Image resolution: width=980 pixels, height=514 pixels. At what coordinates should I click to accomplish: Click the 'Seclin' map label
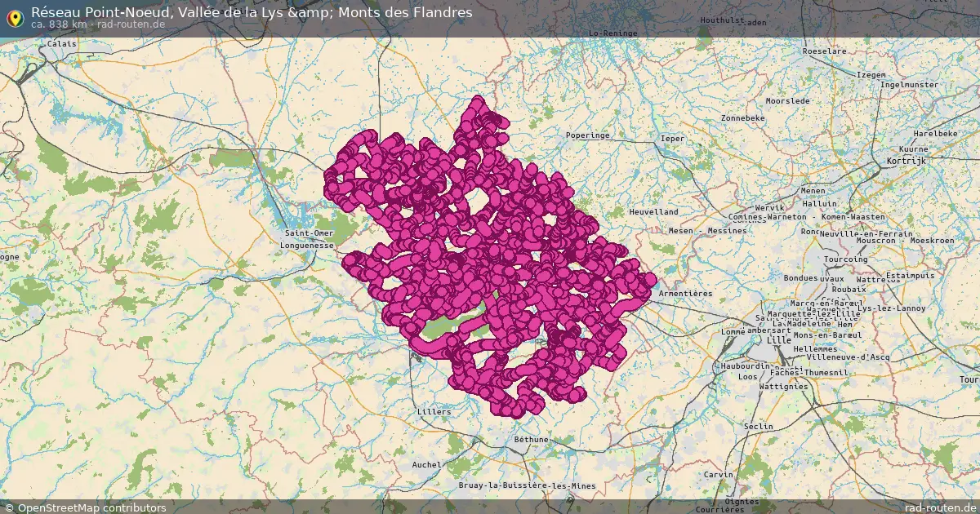[759, 427]
